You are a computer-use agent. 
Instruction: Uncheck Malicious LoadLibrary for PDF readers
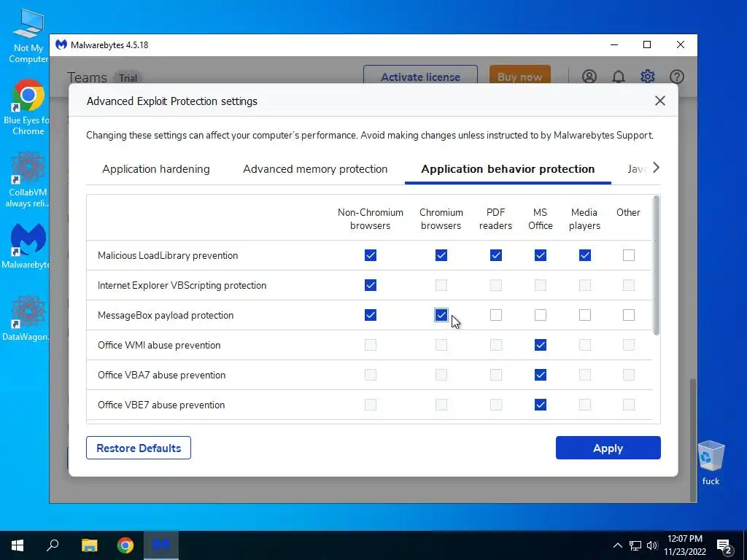[496, 255]
